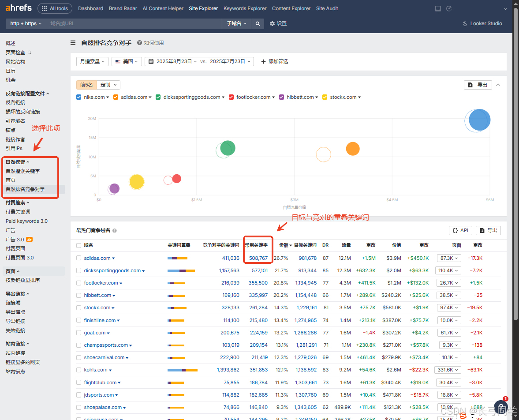Open the 定制 dropdown
Screen dimensions: 519x420
(x=108, y=85)
